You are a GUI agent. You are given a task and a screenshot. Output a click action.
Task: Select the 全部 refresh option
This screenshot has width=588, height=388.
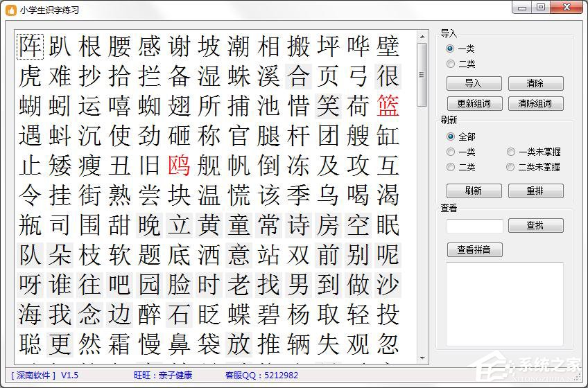(x=451, y=137)
